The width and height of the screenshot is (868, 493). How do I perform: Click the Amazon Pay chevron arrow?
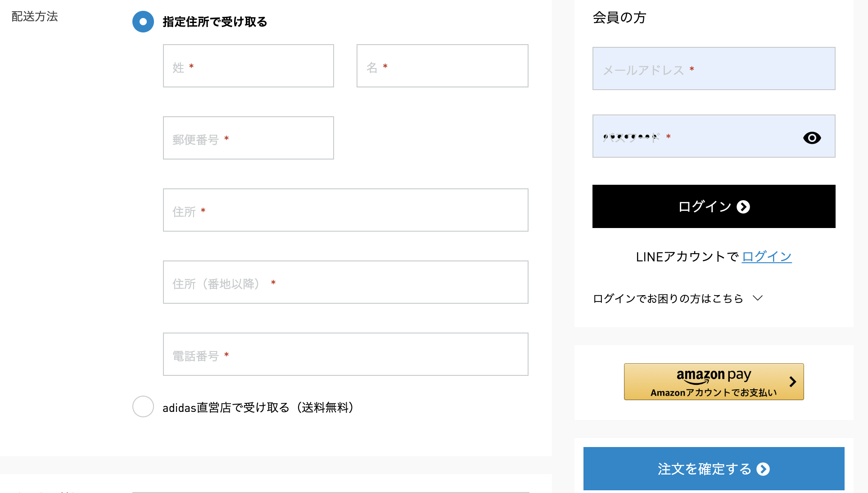pyautogui.click(x=793, y=382)
